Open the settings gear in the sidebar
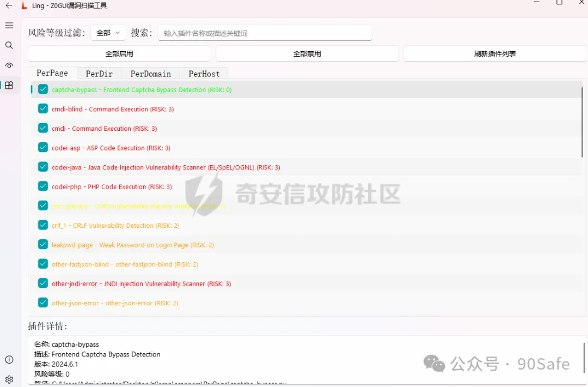The image size is (588, 387). (x=9, y=379)
